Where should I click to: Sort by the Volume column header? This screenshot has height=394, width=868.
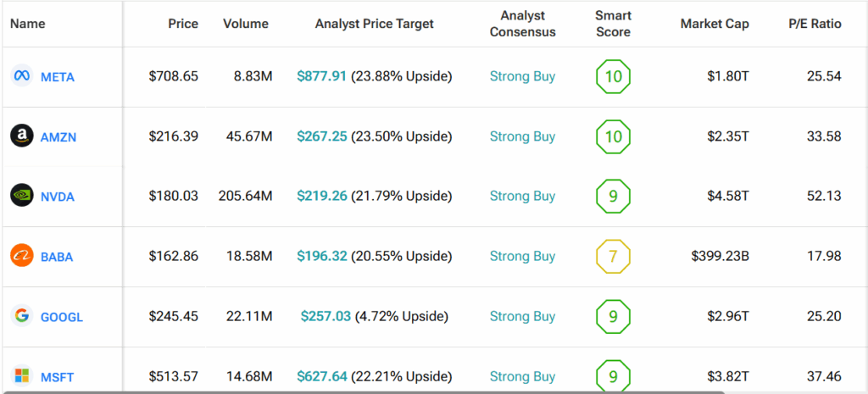click(246, 24)
